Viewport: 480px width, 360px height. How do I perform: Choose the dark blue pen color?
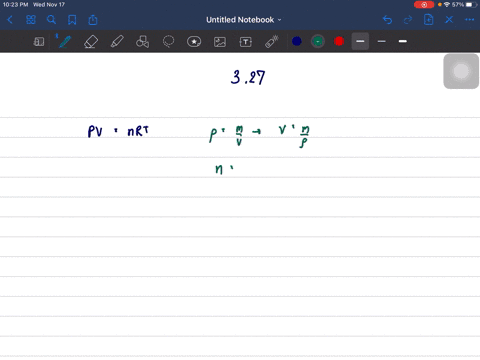point(297,41)
